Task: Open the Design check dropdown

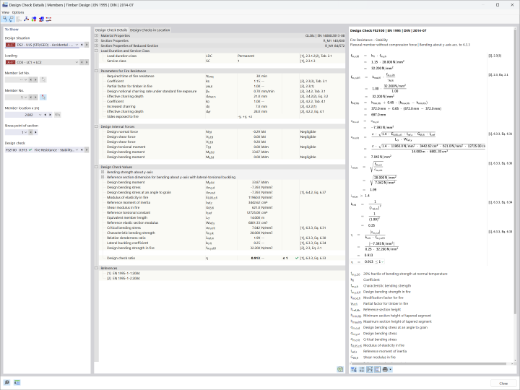Action: coord(77,150)
